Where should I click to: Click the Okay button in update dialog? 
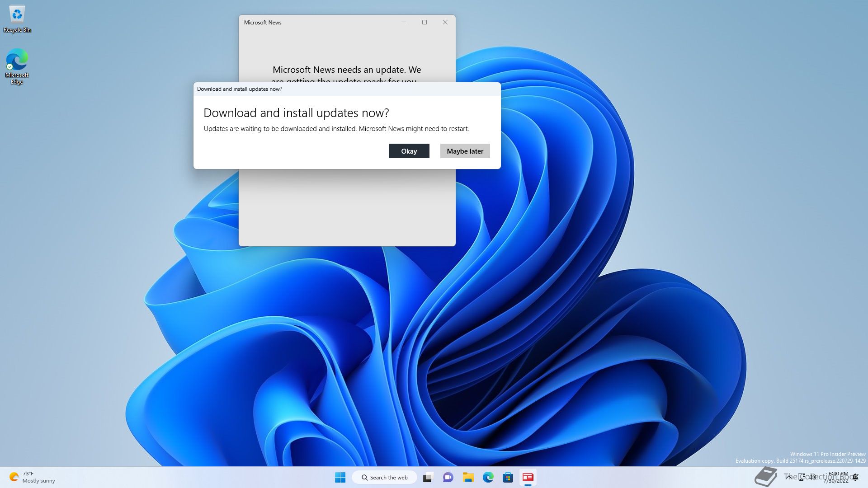pyautogui.click(x=409, y=151)
